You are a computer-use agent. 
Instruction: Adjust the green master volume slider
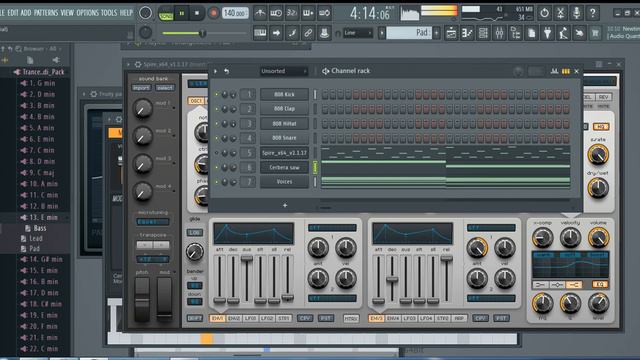[x=202, y=33]
